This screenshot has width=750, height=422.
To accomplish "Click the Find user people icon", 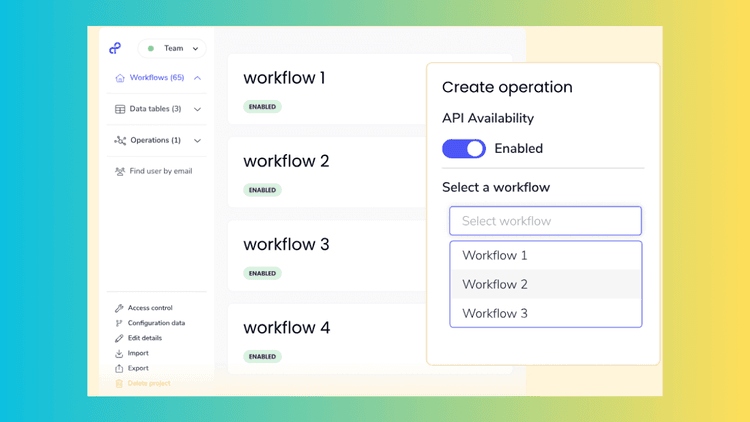I will coord(120,171).
